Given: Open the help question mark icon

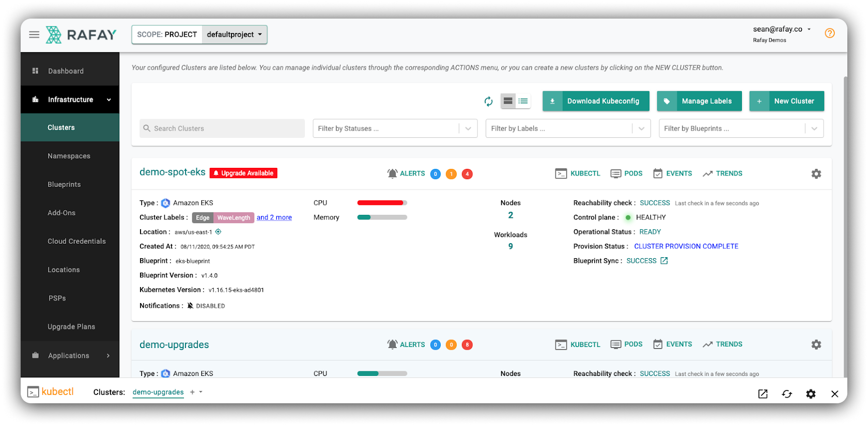Looking at the screenshot, I should point(829,34).
